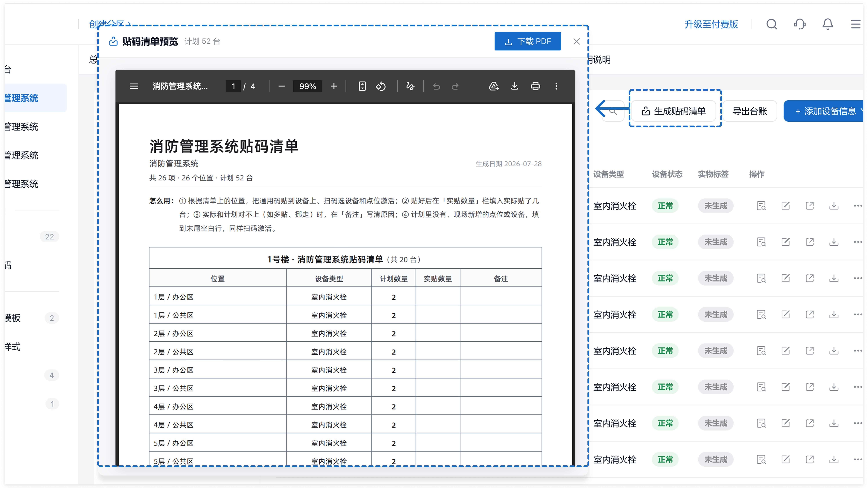868x490 pixels.
Task: Open the top-right hamburger menu
Action: coord(855,24)
